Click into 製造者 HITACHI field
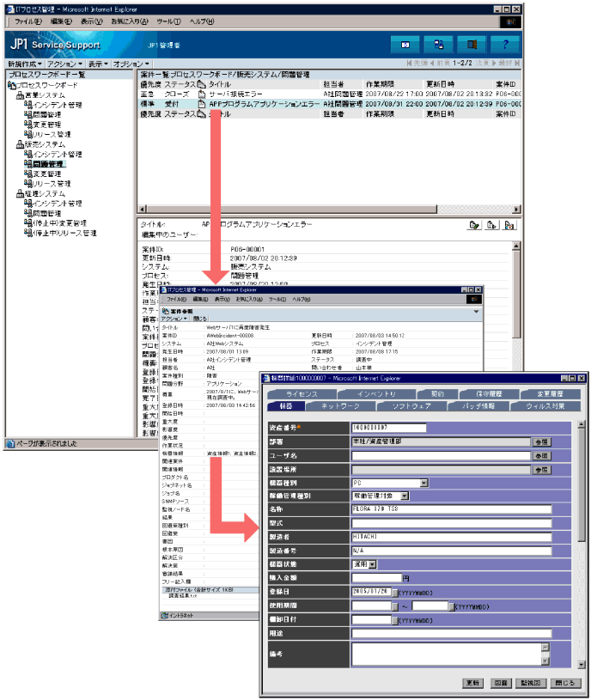This screenshot has width=591, height=700. click(452, 537)
